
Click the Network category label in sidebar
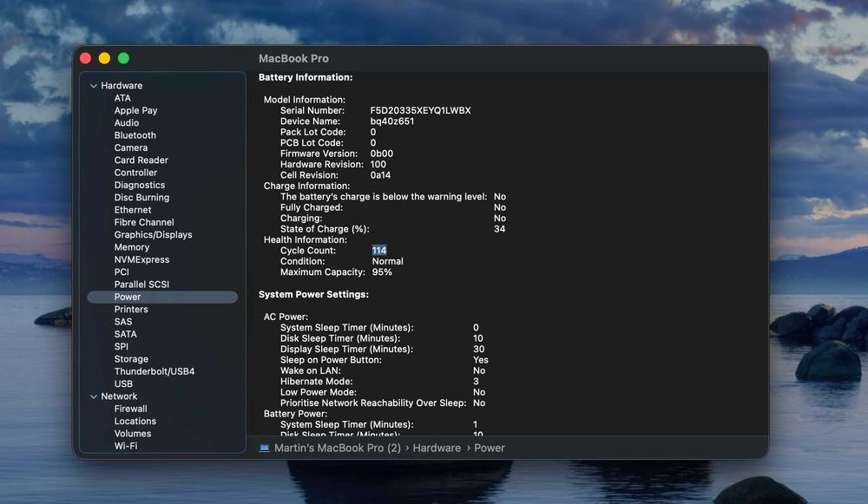tap(119, 396)
